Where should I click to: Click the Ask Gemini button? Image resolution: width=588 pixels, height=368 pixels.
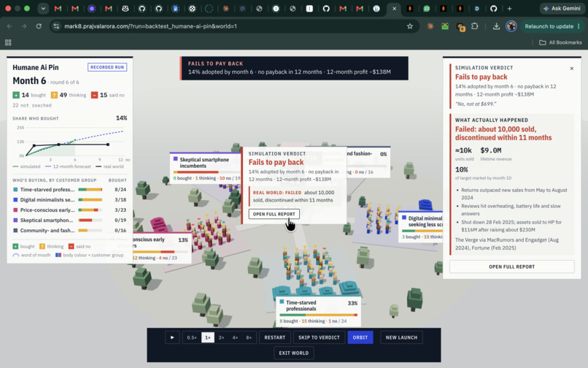pyautogui.click(x=562, y=8)
